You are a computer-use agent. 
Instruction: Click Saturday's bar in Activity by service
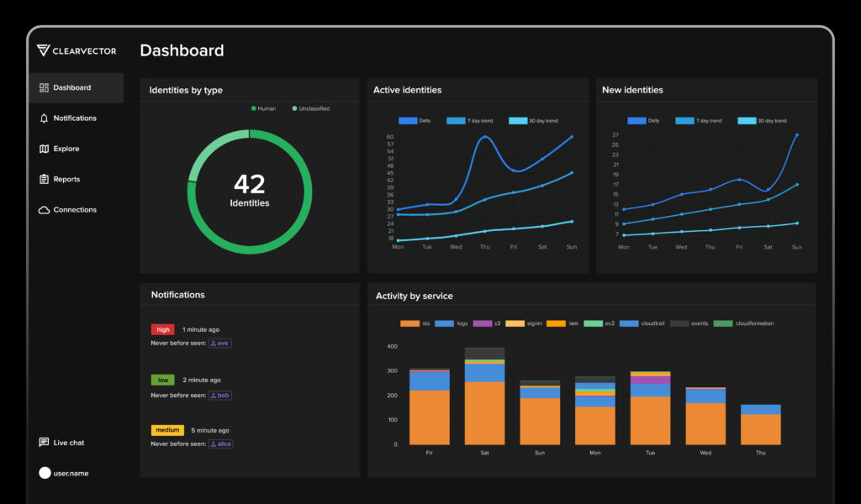coord(484,395)
